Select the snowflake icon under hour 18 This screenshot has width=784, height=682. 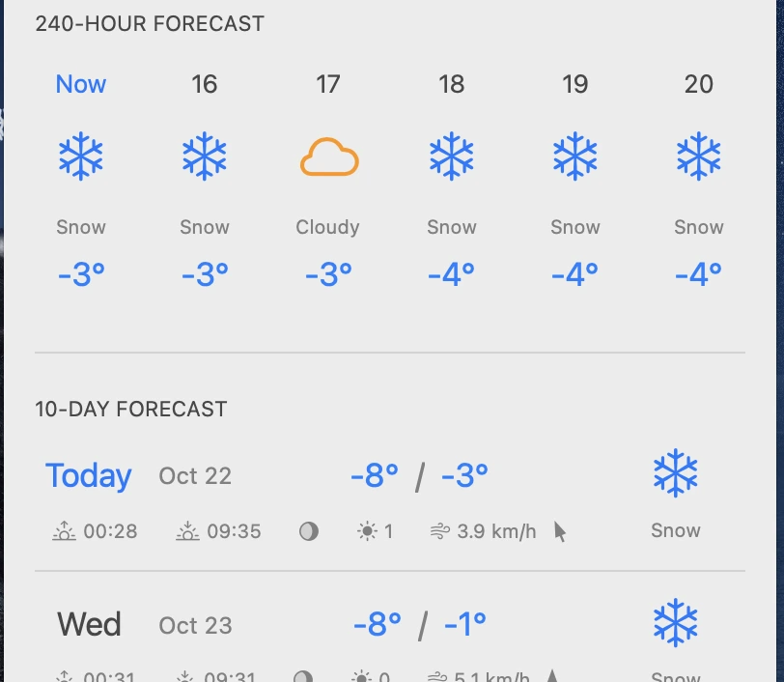(452, 155)
